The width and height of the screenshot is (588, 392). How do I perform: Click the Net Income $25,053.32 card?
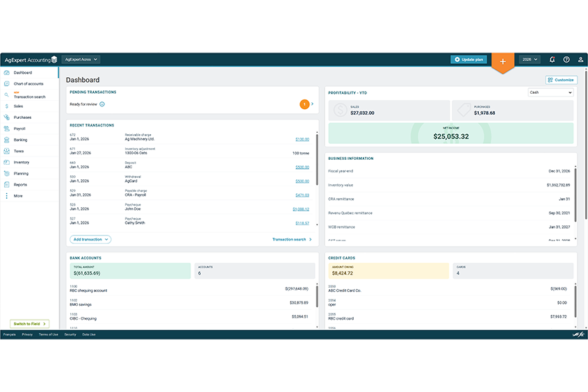coord(451,133)
